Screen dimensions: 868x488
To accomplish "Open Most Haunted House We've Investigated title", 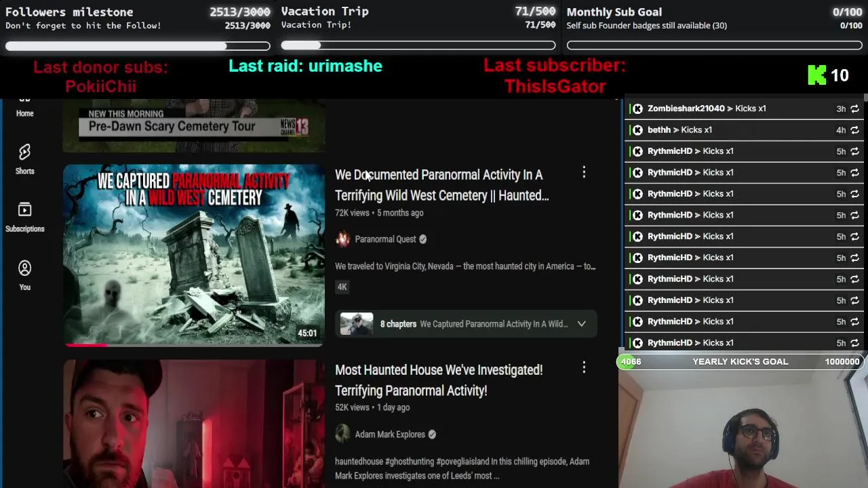I will pos(439,380).
